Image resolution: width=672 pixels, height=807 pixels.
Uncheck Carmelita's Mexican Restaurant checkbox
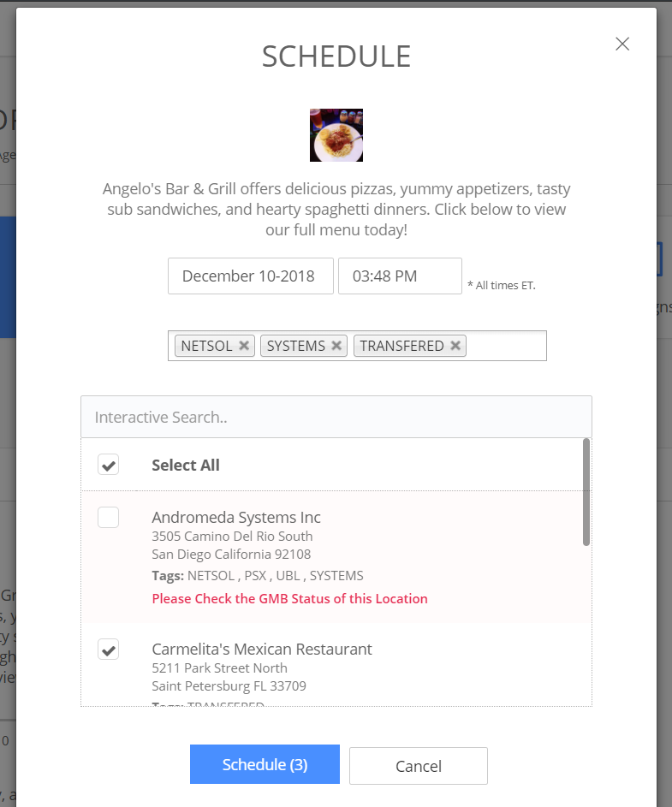click(x=109, y=650)
